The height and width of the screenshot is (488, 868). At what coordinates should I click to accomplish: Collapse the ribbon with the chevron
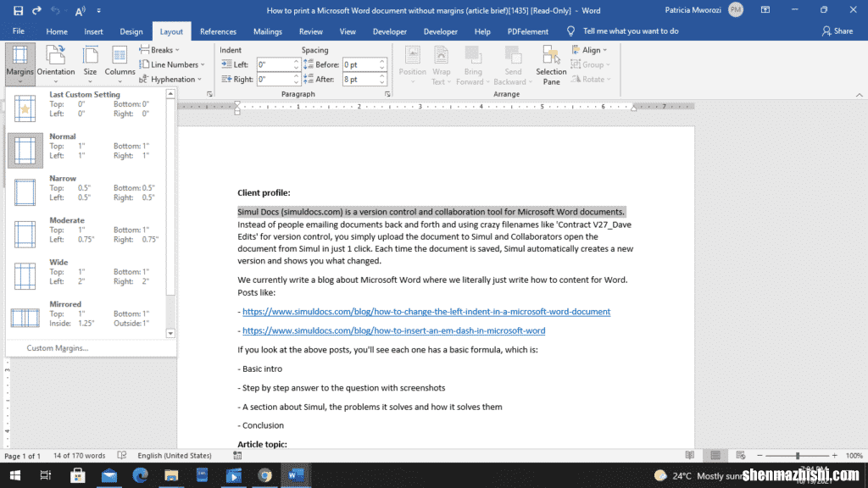point(860,95)
